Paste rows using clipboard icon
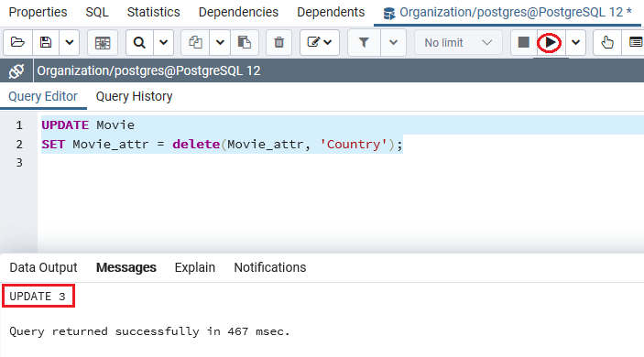Screen dimensions: 644x357 point(245,42)
